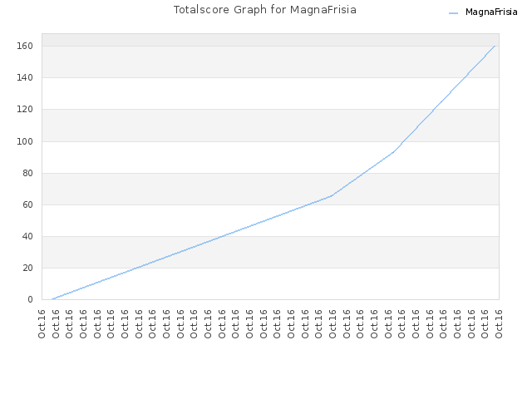Viewport: 532px width, 399px height.
Task: Click the line where it crosses 60
Action: coord(307,204)
